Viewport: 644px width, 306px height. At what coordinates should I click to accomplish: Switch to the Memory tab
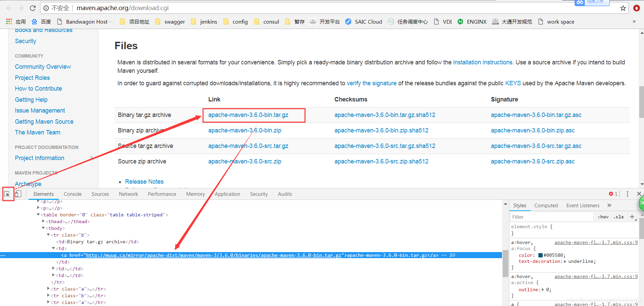pos(195,194)
